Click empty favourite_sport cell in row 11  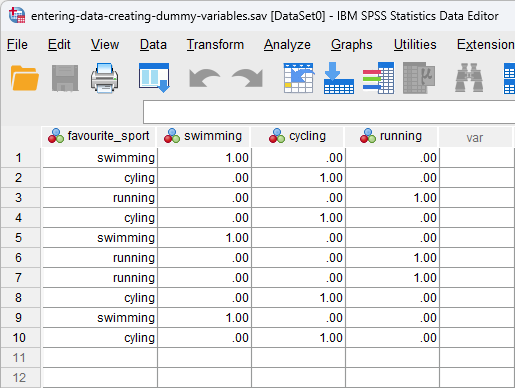click(x=100, y=358)
